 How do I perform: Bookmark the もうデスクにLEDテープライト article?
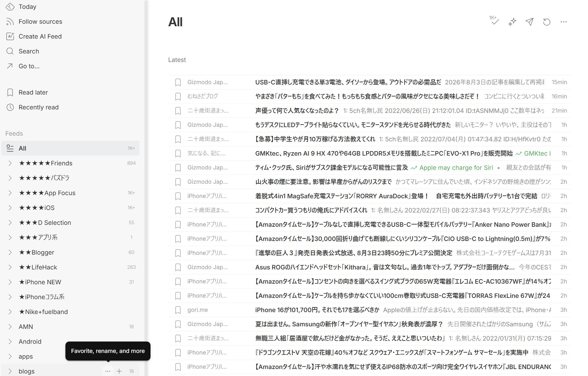(x=178, y=125)
